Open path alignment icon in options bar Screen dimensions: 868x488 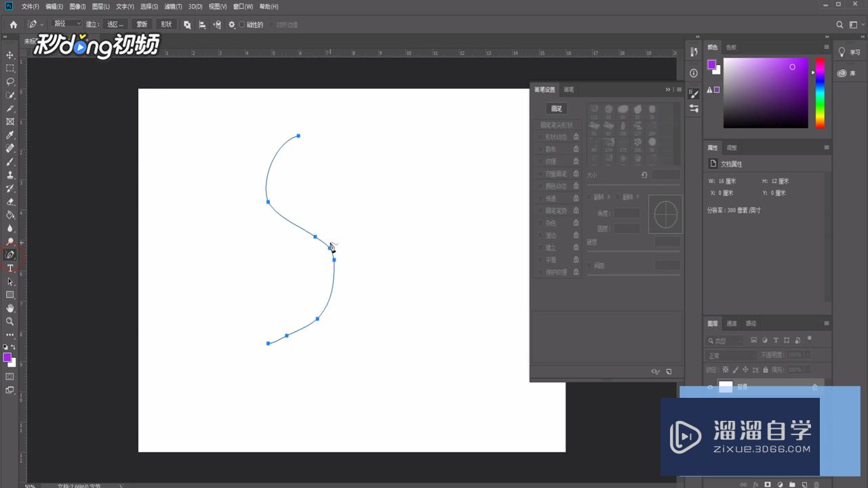(x=202, y=24)
